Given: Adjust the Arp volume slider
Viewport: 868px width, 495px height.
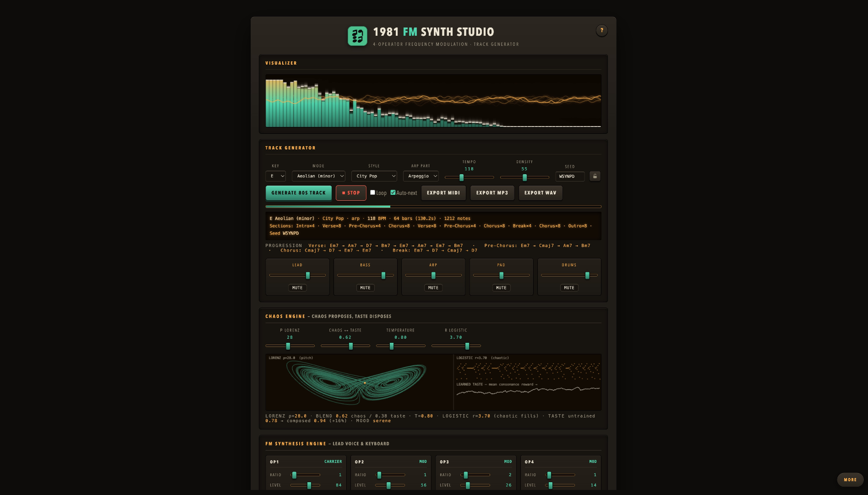Looking at the screenshot, I should 433,275.
